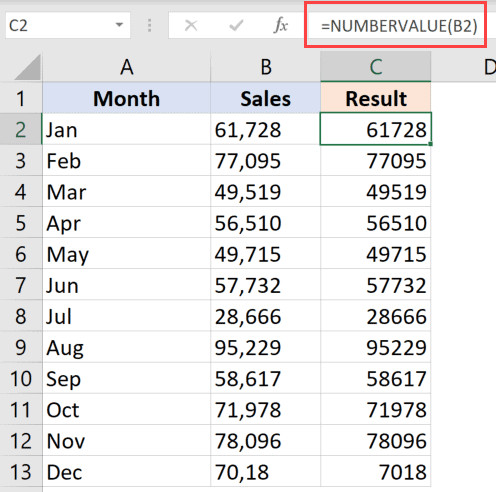496x492 pixels.
Task: Click the Sales cell 70,18
Action: pos(266,472)
